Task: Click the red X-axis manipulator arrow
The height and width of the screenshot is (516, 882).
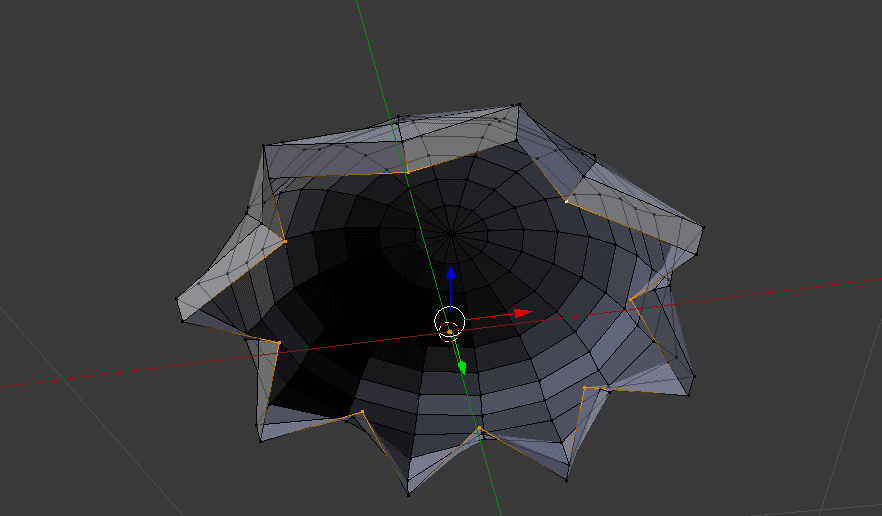Action: coord(523,313)
